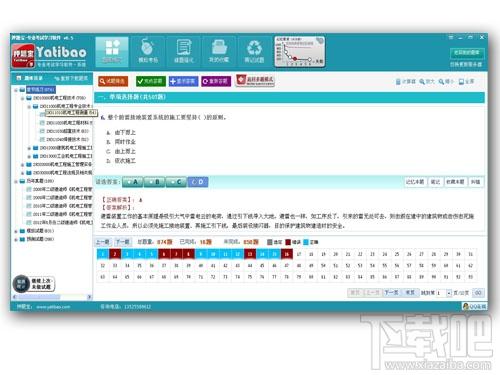Screen dimensions: 500x375
Task: Click the Yatibao red logo icon
Action: (23, 57)
